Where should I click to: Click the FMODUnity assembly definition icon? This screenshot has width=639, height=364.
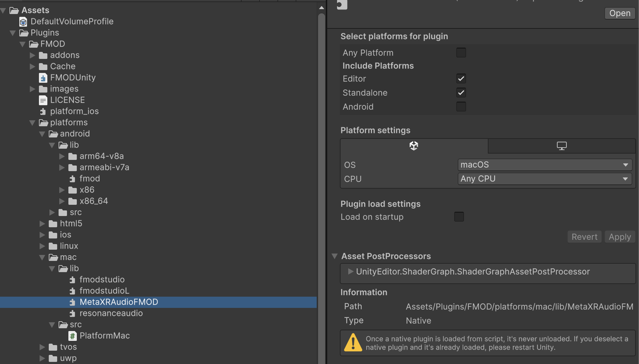(43, 78)
